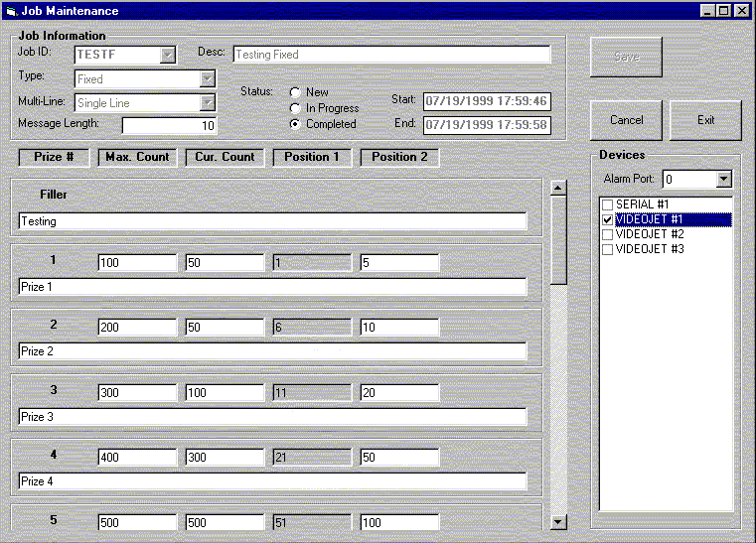Enable the VIDEOJET #3 device checkbox
This screenshot has height=543, width=756.
608,249
